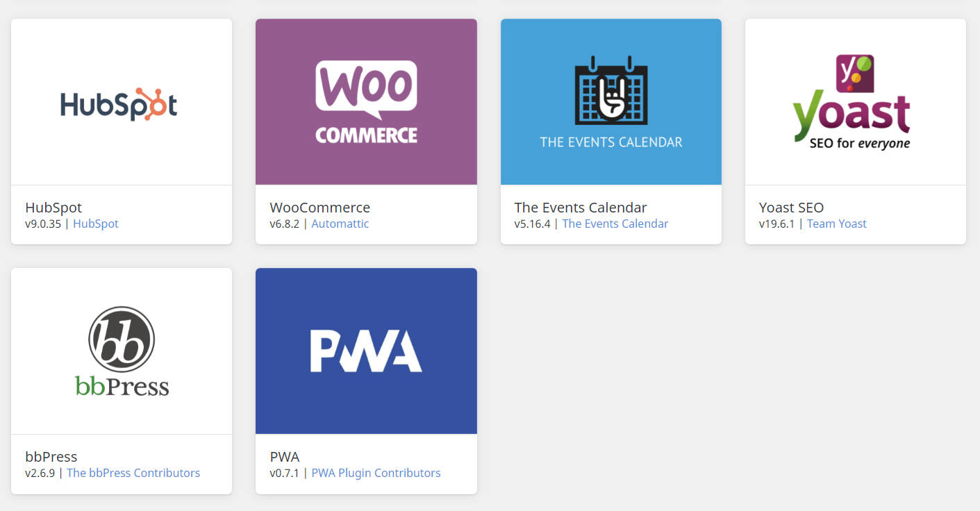
Task: Click the HubSpot logo image
Action: [122, 102]
